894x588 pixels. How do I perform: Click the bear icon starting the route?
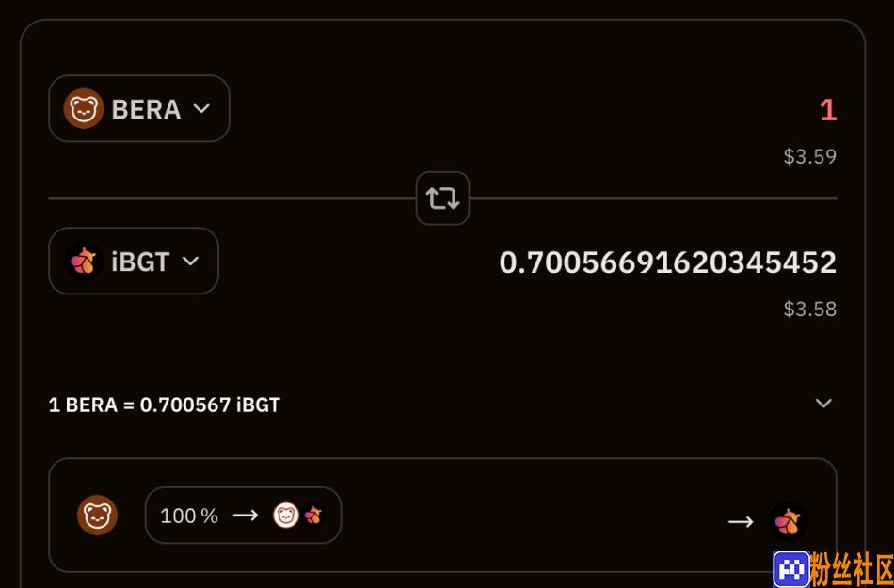pos(98,515)
